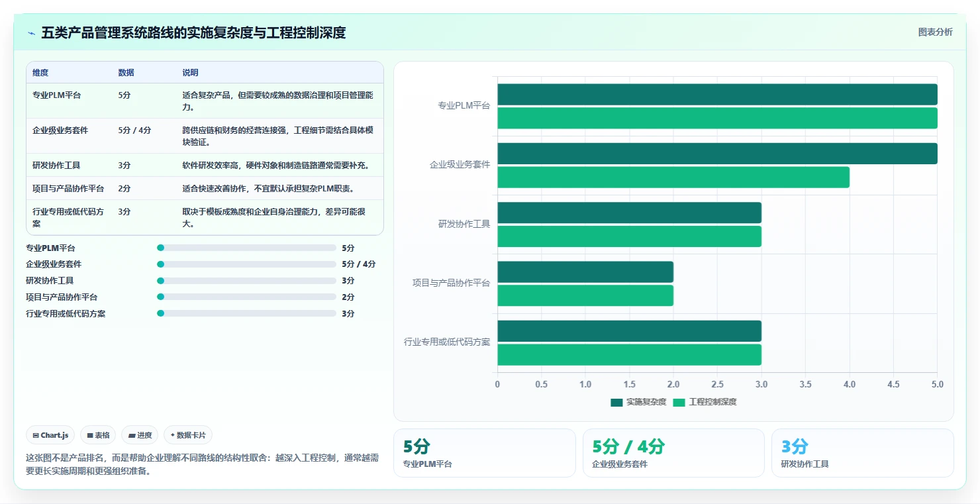Open the 5分 专业PLM平台 data card
980x504 pixels.
click(485, 453)
